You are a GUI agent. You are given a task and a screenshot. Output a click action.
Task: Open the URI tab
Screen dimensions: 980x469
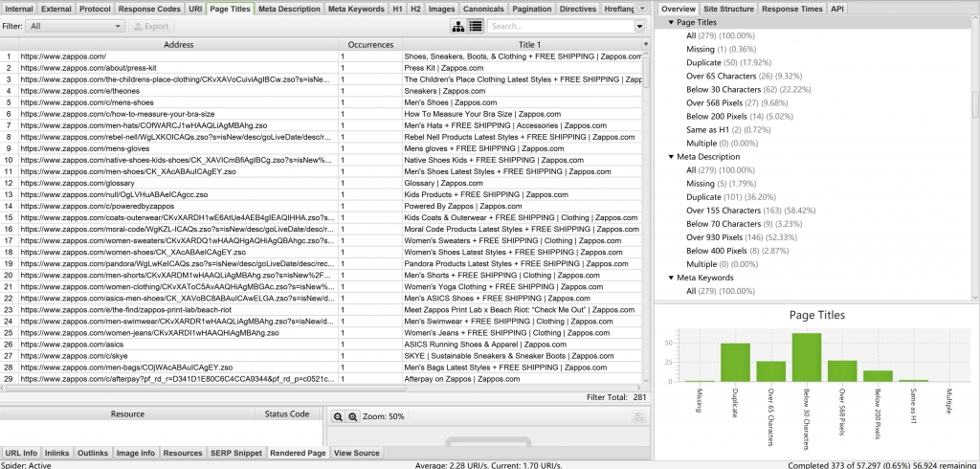pyautogui.click(x=195, y=9)
